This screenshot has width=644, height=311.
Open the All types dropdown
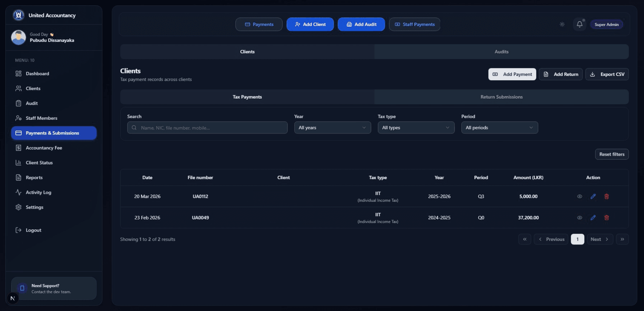click(416, 128)
